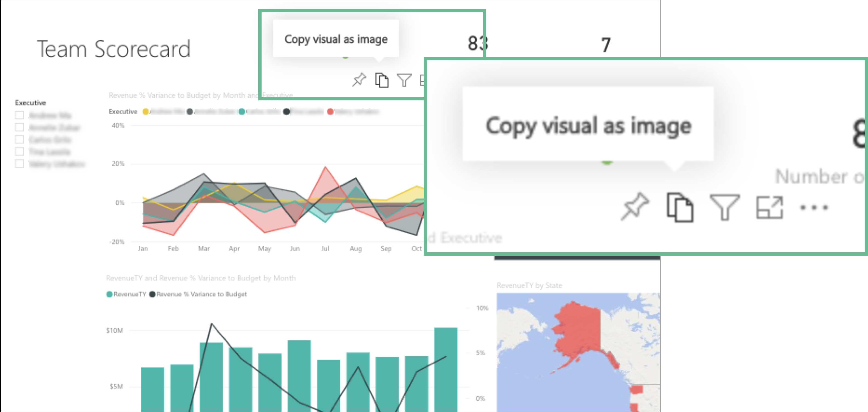Screen dimensions: 868x412
Task: Click the copy visual icon in enlarged callout
Action: [680, 207]
